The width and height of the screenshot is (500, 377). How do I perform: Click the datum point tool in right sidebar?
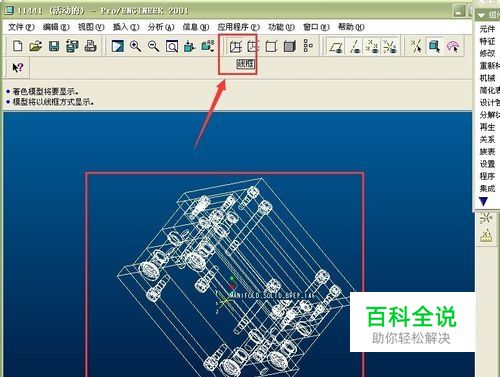[486, 218]
